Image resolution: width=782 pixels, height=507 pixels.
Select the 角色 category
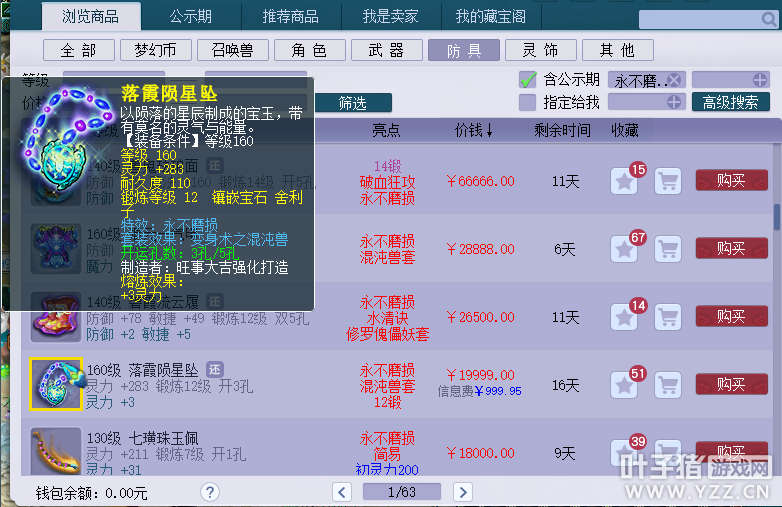tap(310, 50)
